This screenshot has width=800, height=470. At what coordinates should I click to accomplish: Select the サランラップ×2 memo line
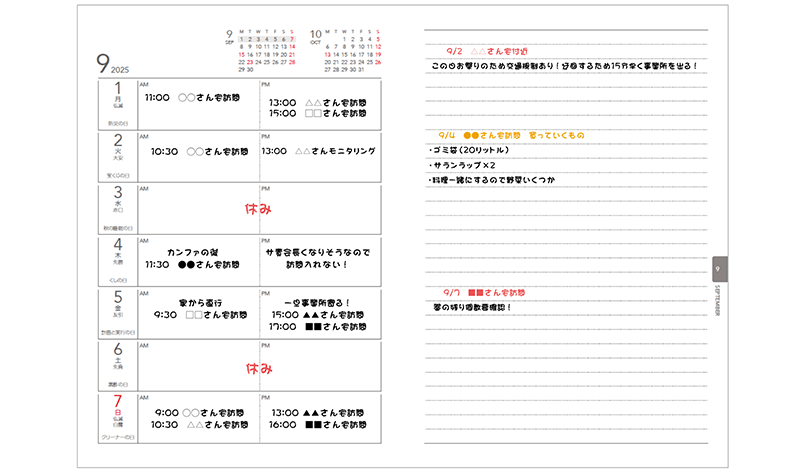click(x=463, y=165)
